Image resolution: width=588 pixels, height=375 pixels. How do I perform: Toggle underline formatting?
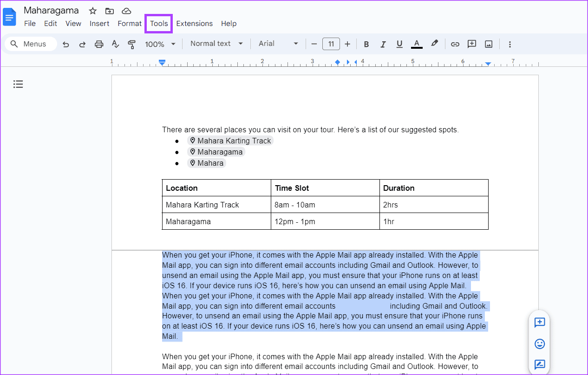pos(399,44)
